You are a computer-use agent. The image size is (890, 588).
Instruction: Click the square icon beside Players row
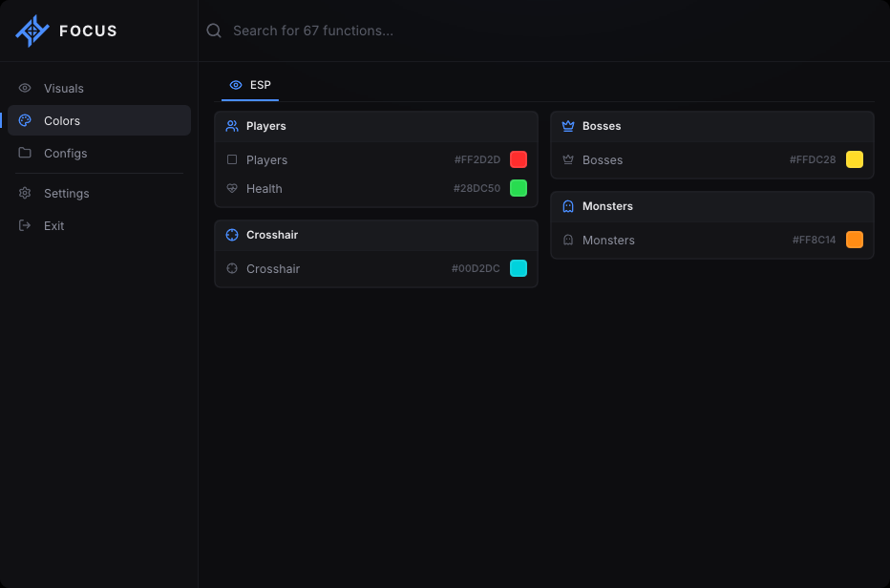pyautogui.click(x=232, y=159)
